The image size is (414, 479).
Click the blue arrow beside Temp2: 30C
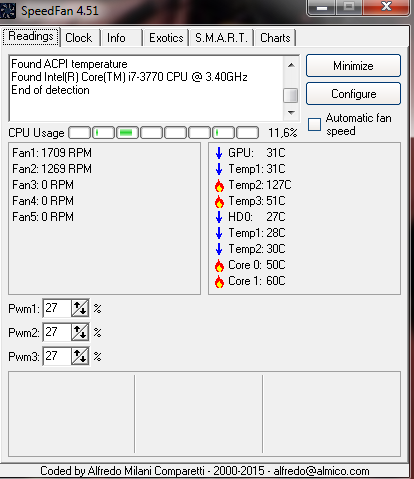coord(219,249)
